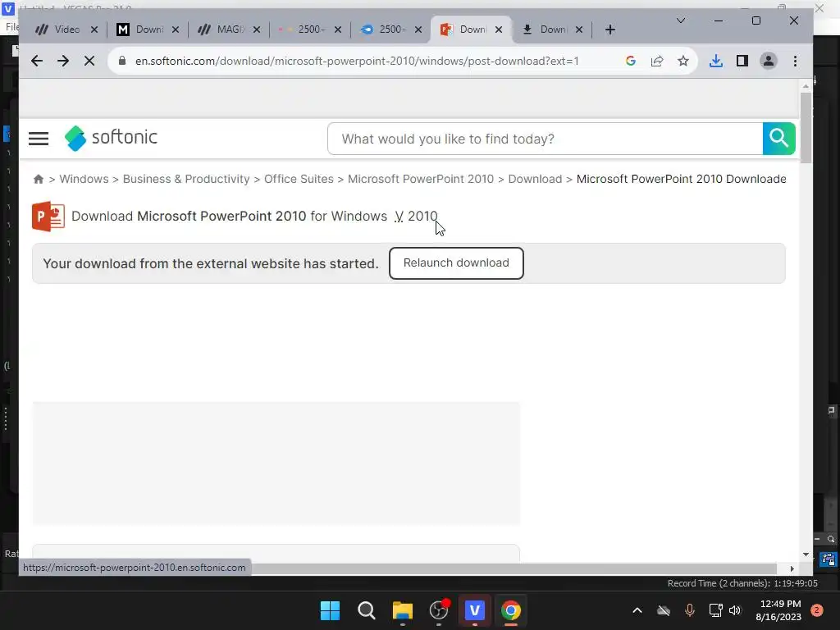Open the volume tray control

point(735,610)
